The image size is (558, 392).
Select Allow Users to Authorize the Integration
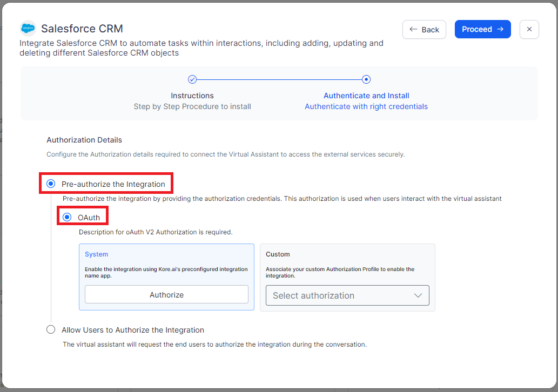point(51,329)
